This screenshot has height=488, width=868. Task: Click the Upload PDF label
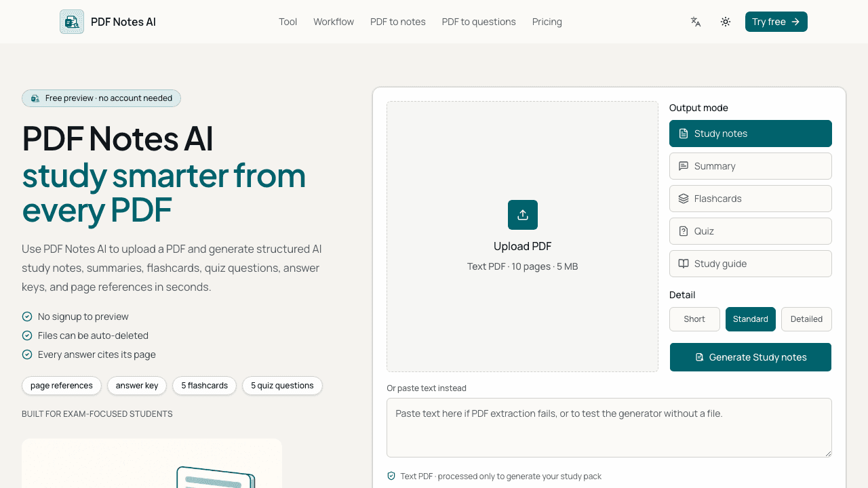click(523, 246)
